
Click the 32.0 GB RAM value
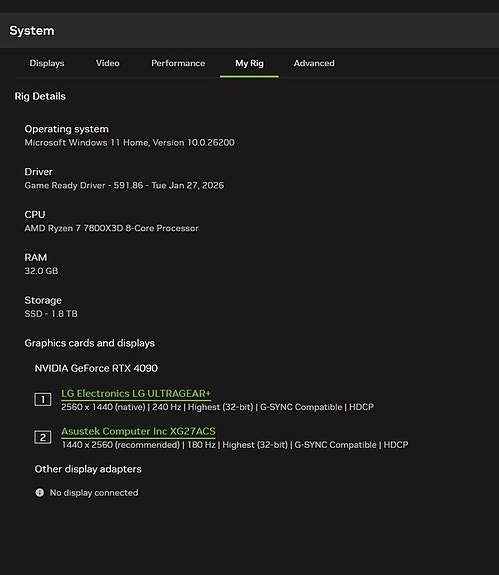click(x=41, y=271)
